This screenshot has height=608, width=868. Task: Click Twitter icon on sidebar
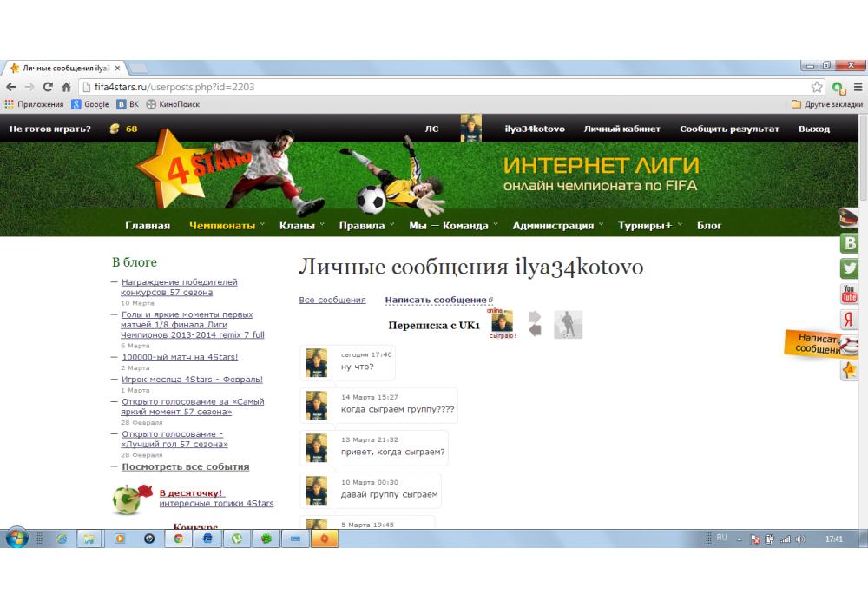(x=849, y=268)
